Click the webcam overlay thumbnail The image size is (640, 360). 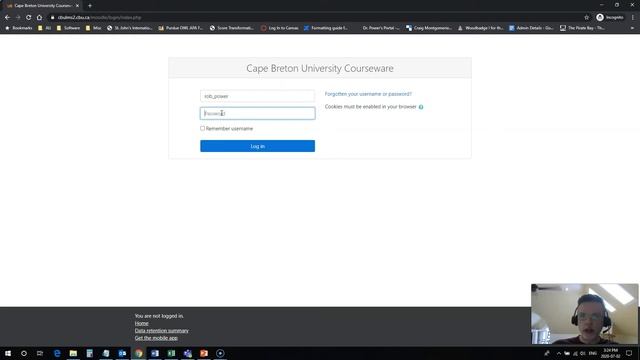coord(584,314)
